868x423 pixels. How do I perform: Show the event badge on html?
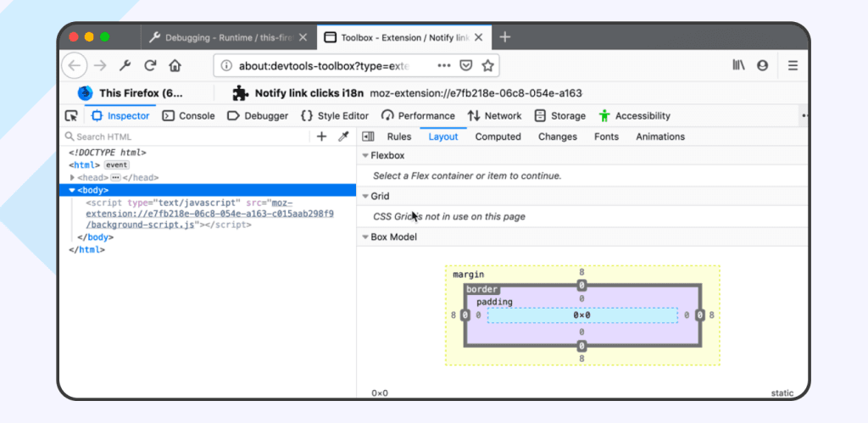pos(117,165)
